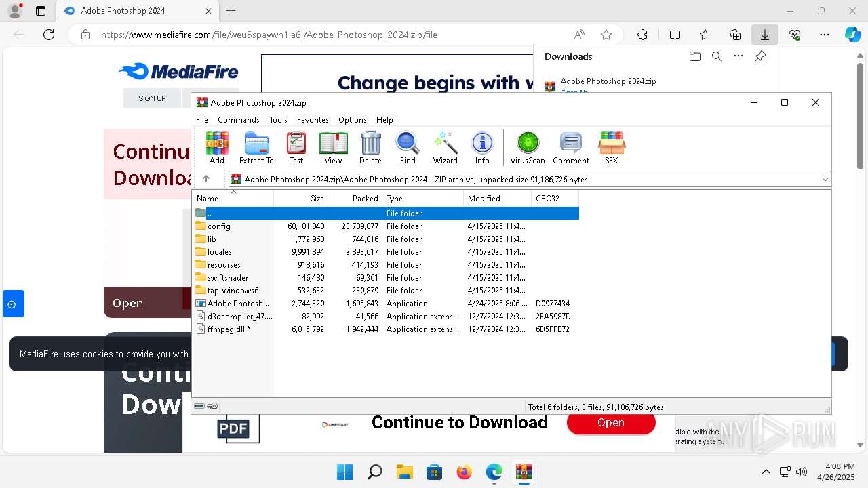Screen dimensions: 868x488
Task: Open the Commands menu
Action: tap(239, 119)
